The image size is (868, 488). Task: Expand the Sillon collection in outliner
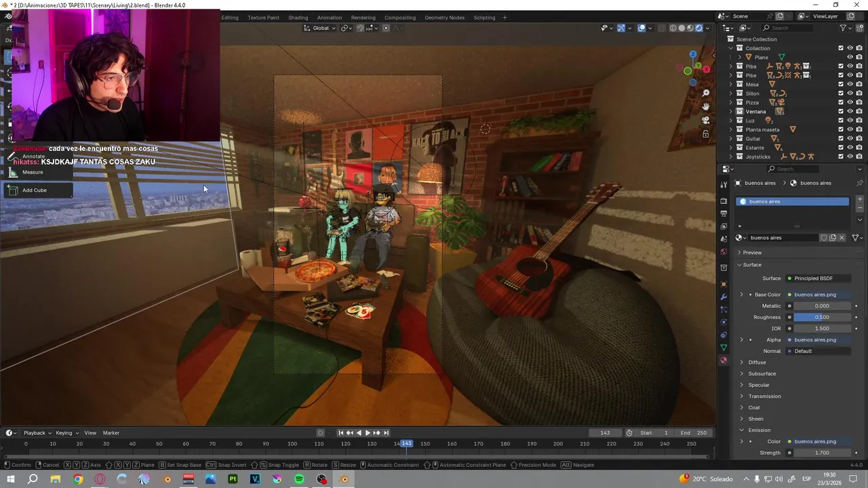(x=731, y=94)
